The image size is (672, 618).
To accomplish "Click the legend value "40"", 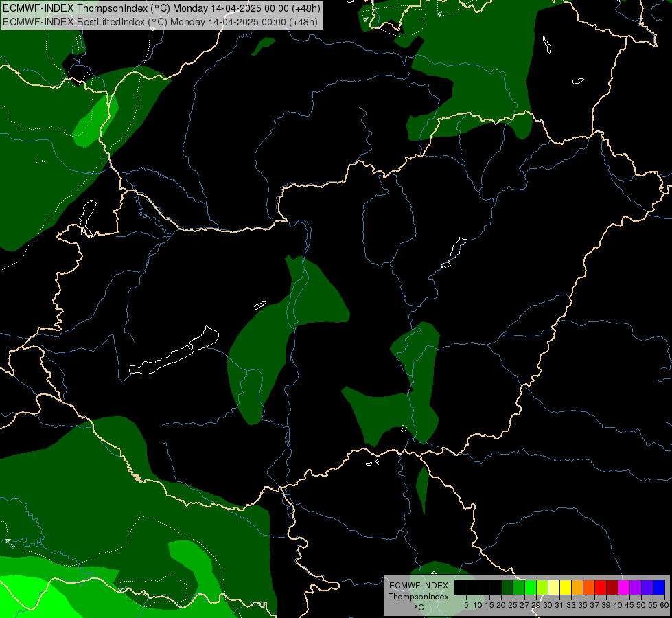I will 618,605.
